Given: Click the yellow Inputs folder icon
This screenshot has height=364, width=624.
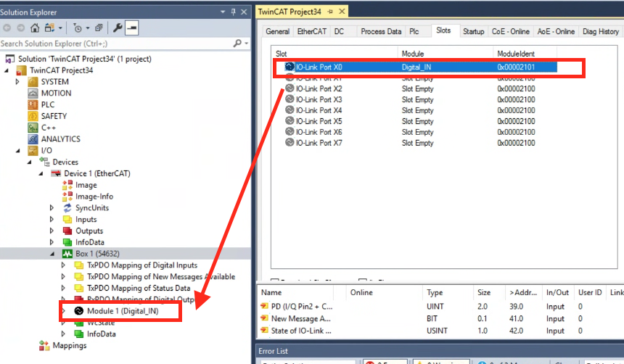Looking at the screenshot, I should (x=67, y=220).
